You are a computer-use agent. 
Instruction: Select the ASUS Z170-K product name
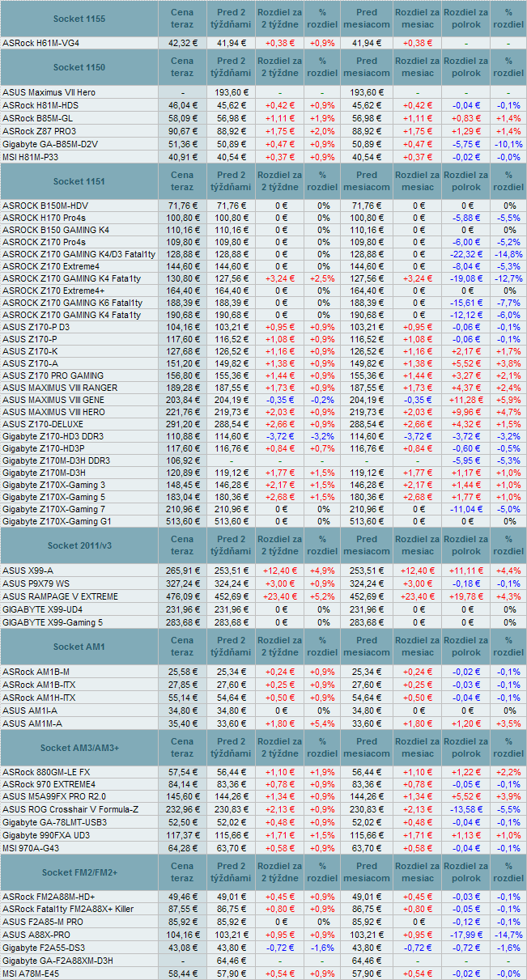coord(30,351)
